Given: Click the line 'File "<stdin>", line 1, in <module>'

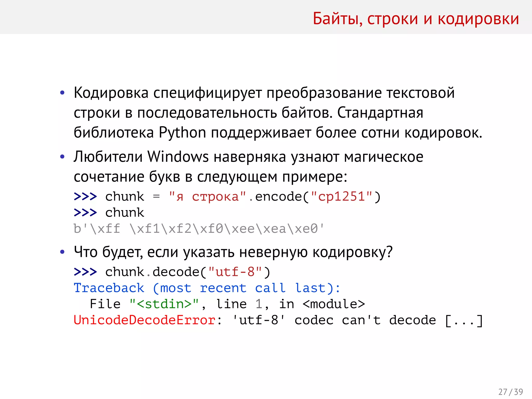Looking at the screenshot, I should click(x=227, y=304).
